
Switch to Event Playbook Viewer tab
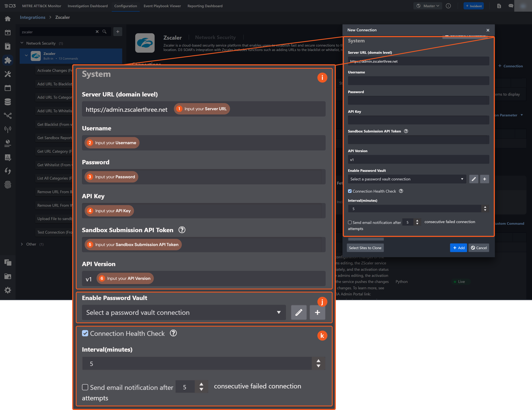click(162, 6)
